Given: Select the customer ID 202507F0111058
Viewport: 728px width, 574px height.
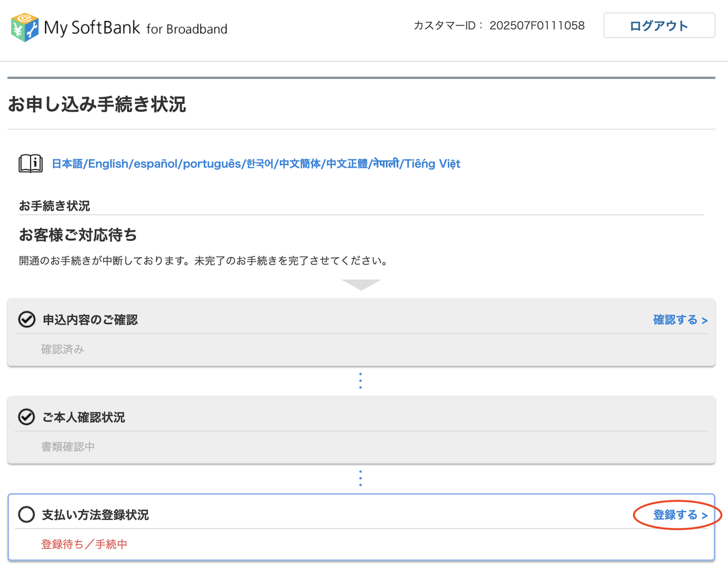Looking at the screenshot, I should pyautogui.click(x=537, y=26).
